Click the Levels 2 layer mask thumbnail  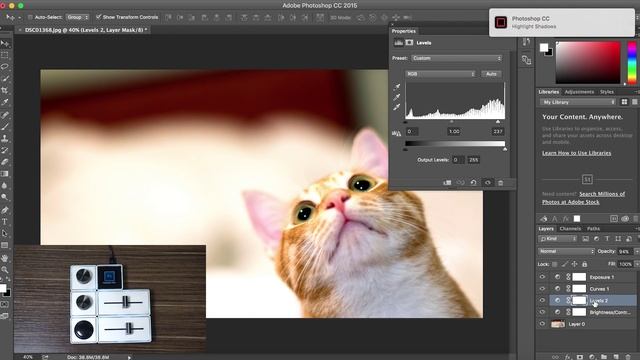pyautogui.click(x=579, y=300)
